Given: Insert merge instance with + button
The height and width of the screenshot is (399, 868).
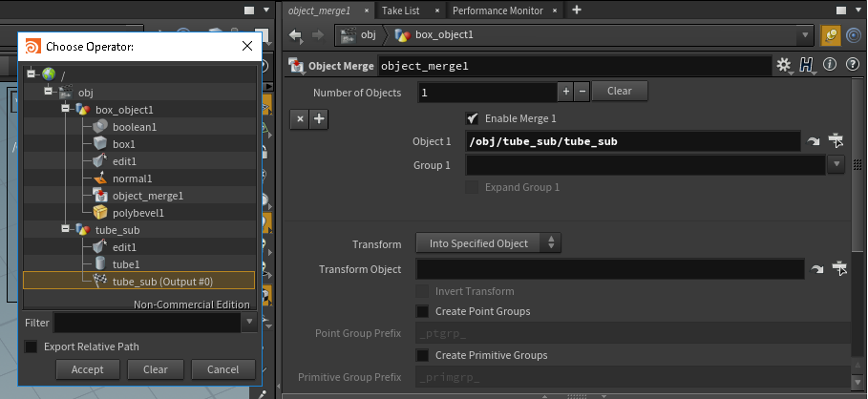Looking at the screenshot, I should click(319, 119).
